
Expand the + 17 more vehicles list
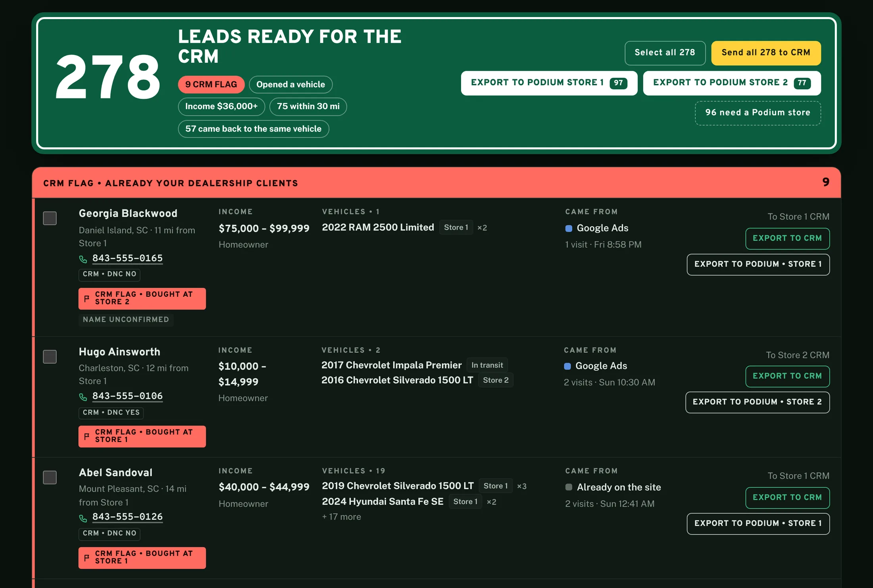pos(341,517)
